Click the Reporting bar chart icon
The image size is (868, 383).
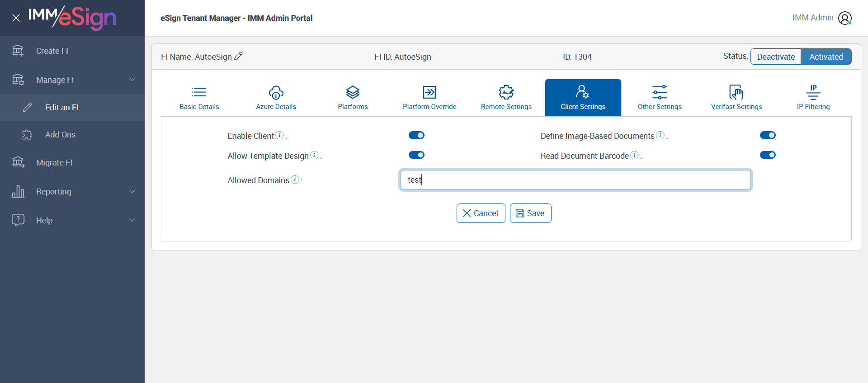pyautogui.click(x=18, y=191)
